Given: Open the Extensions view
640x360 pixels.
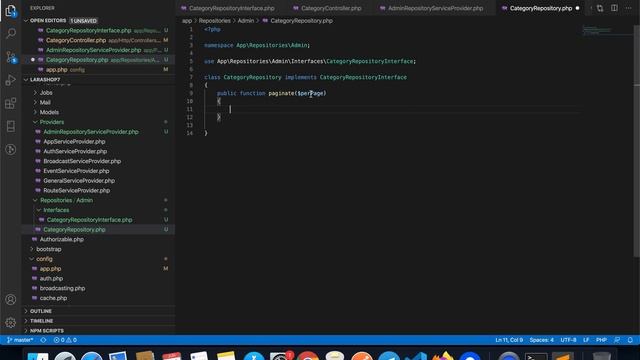Looking at the screenshot, I should (x=11, y=103).
